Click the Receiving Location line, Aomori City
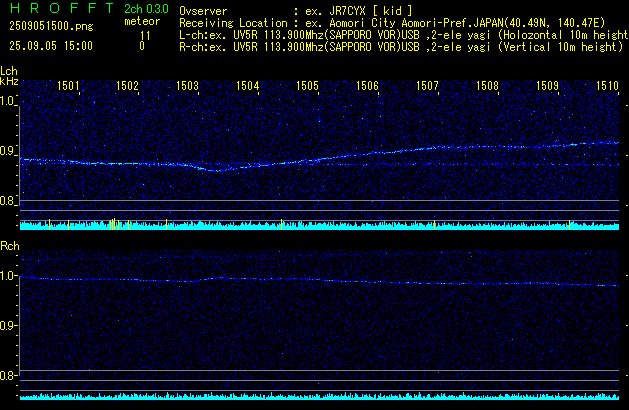Viewport: 629px width, 410px height. [x=392, y=23]
